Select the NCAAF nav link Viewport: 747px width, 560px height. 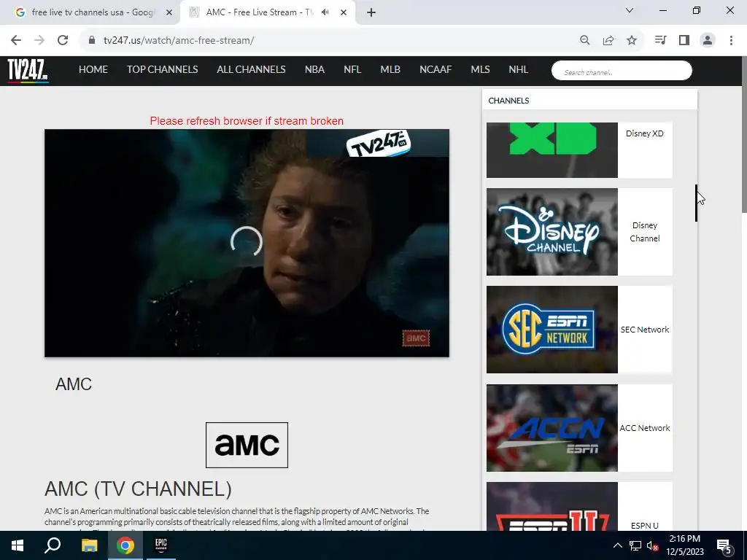436,69
